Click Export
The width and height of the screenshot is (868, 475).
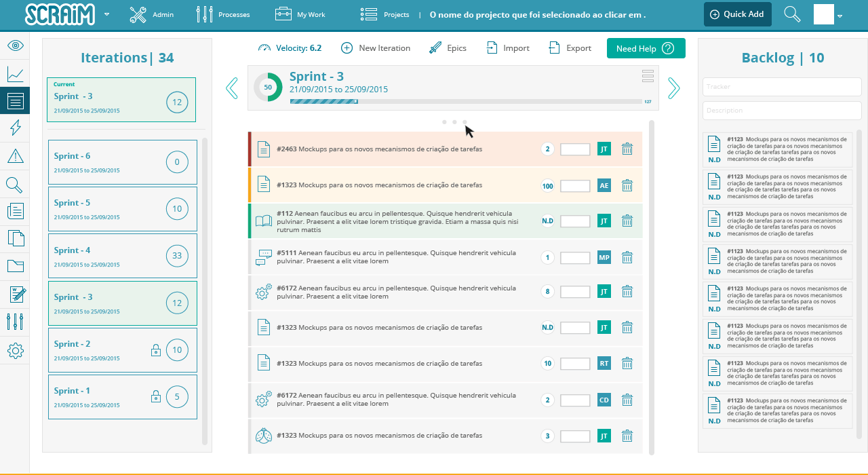click(x=570, y=48)
